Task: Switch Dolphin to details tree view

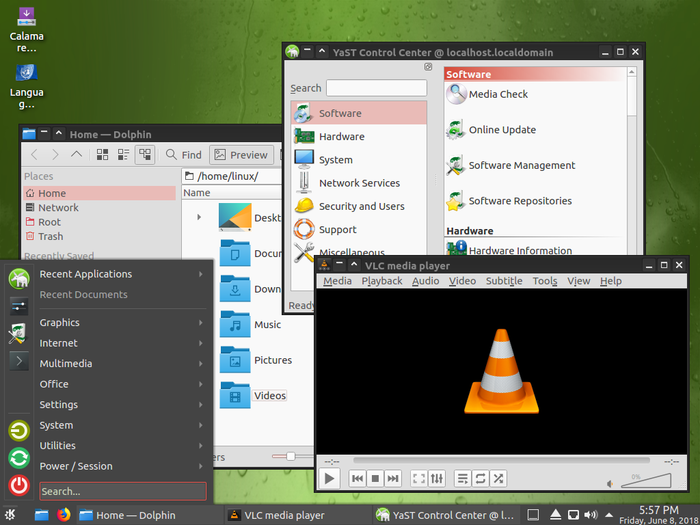Action: coord(145,155)
